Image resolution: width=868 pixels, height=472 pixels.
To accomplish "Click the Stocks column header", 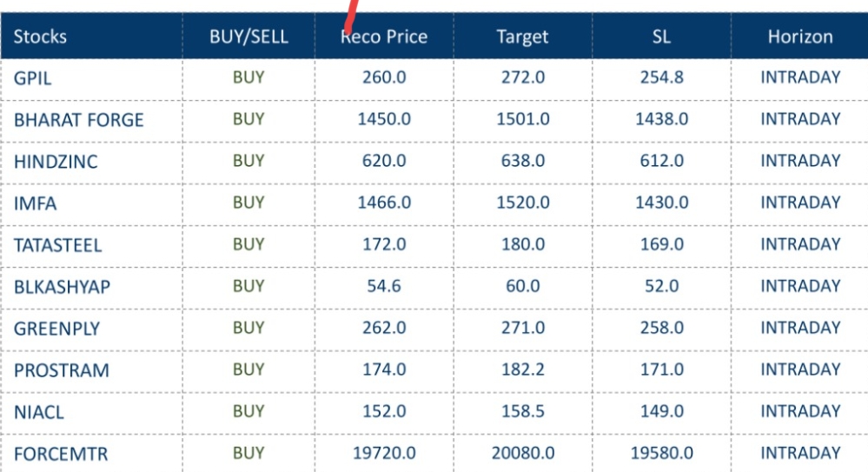I will 41,37.
